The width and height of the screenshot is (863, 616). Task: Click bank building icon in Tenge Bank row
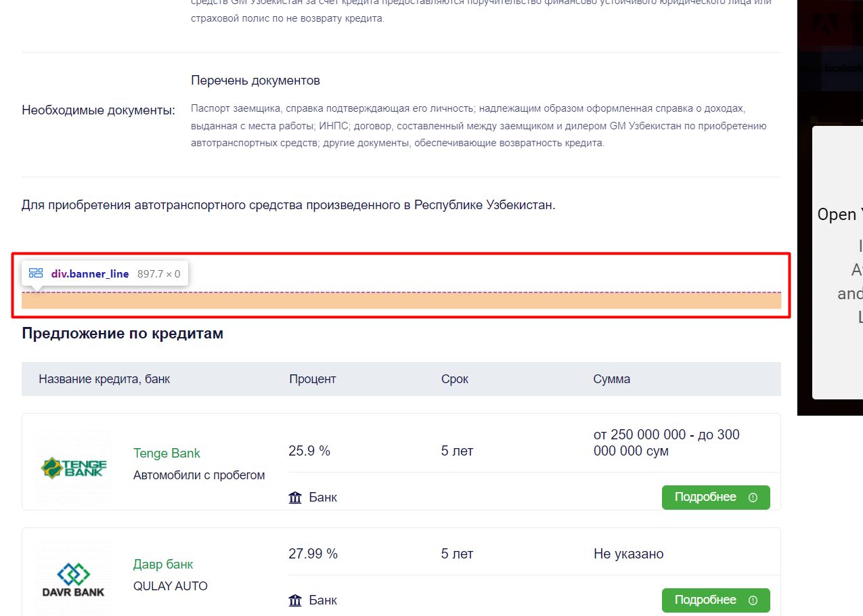click(x=295, y=498)
